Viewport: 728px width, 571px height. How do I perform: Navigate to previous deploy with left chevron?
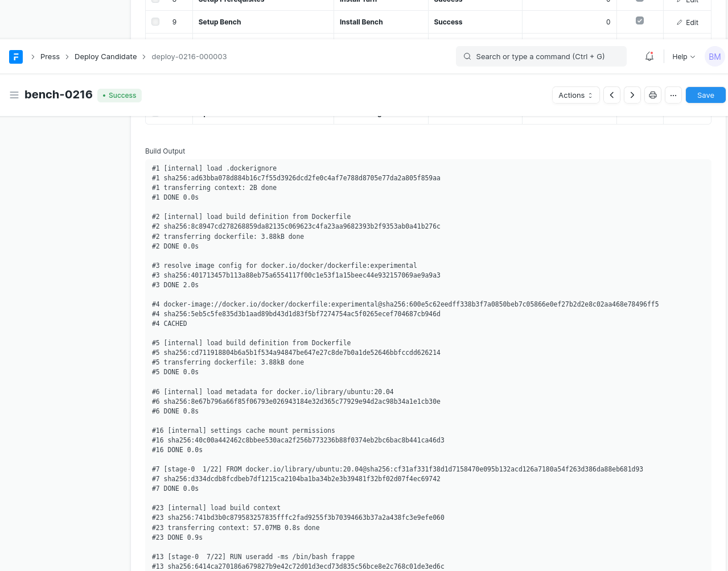(611, 95)
